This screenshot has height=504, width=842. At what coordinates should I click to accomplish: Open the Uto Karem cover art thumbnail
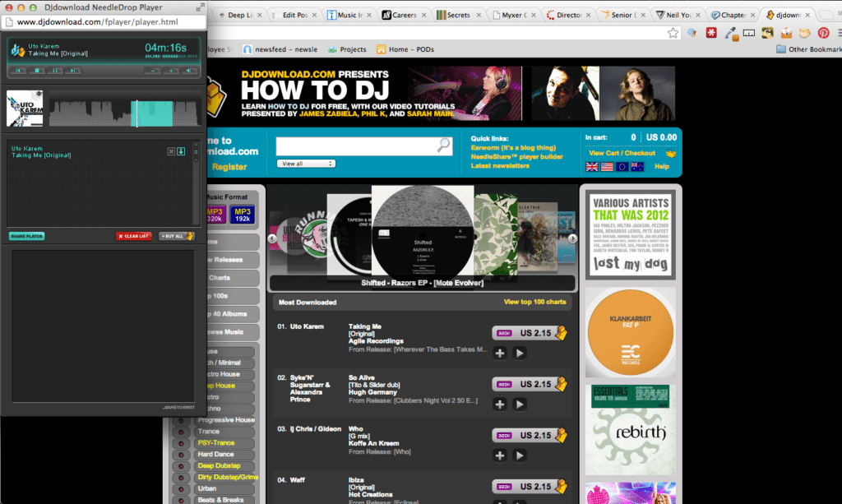25,109
